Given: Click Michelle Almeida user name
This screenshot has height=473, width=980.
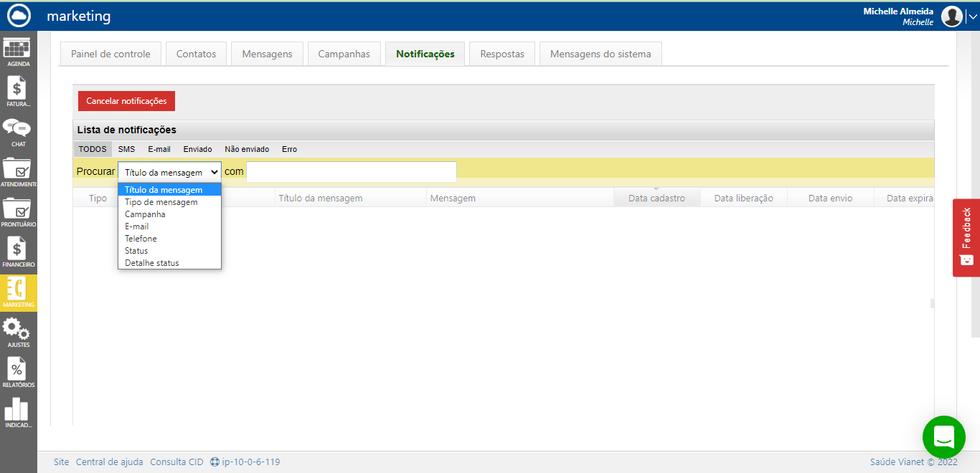Looking at the screenshot, I should point(898,11).
